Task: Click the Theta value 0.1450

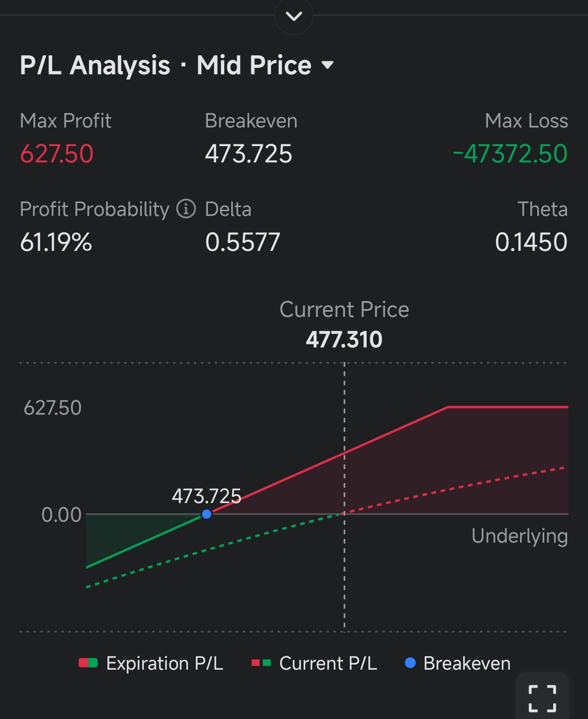Action: point(531,242)
